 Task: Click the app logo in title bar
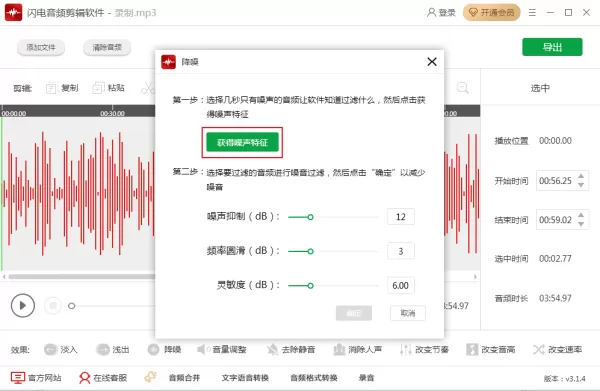click(13, 13)
